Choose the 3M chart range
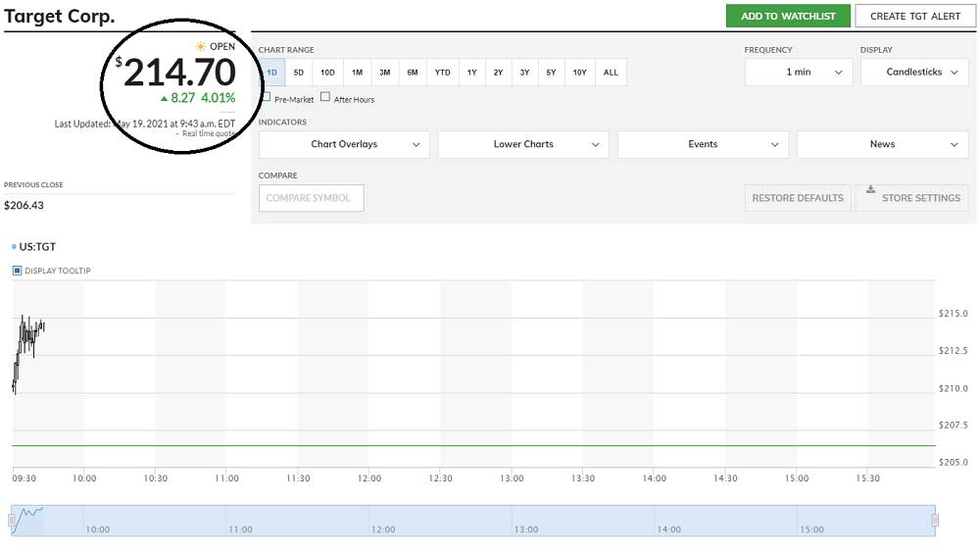The height and width of the screenshot is (553, 980). click(385, 73)
